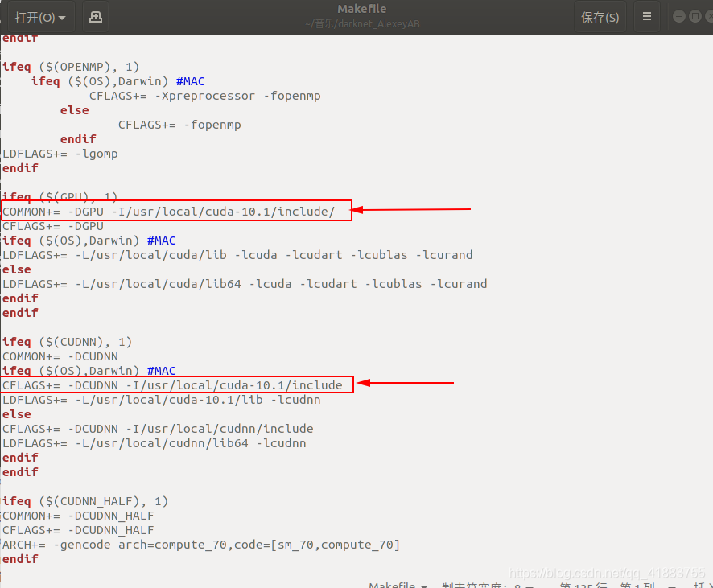This screenshot has height=588, width=713.
Task: Click the 'CFLAGS+= -DGPU' line
Action: point(53,226)
